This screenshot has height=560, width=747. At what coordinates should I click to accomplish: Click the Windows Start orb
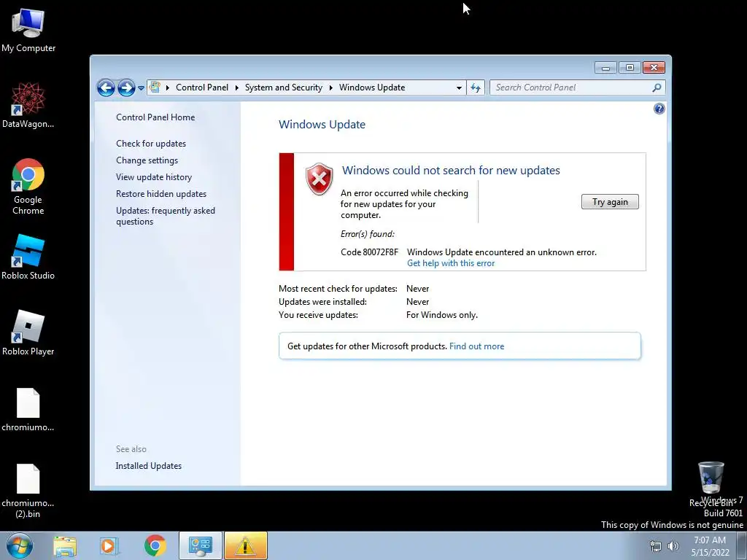click(x=19, y=545)
